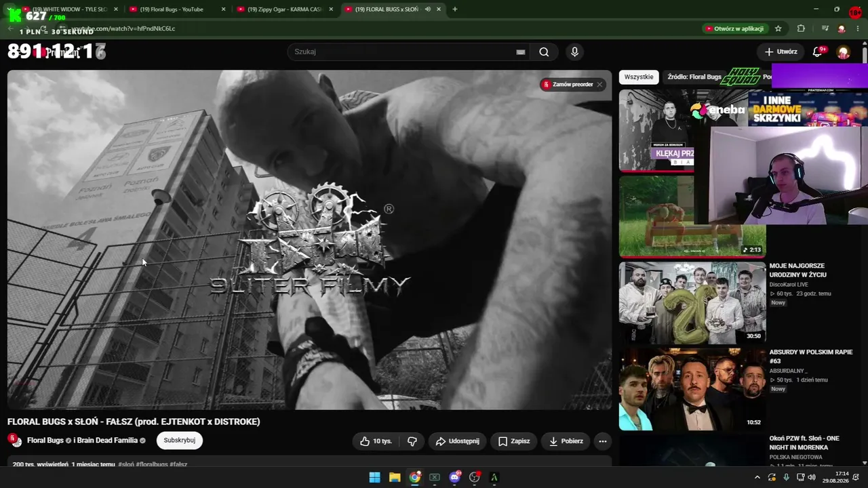
Task: Click the Utwórz create button
Action: pos(781,52)
